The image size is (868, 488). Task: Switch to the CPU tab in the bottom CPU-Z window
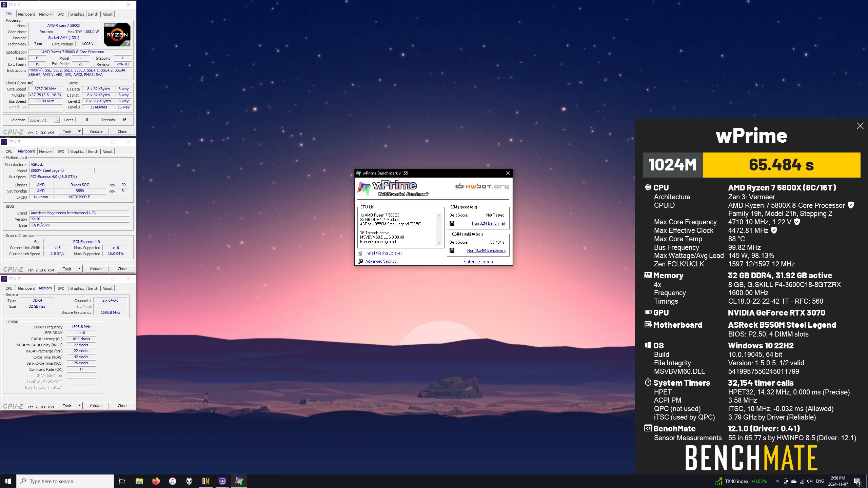[9, 288]
